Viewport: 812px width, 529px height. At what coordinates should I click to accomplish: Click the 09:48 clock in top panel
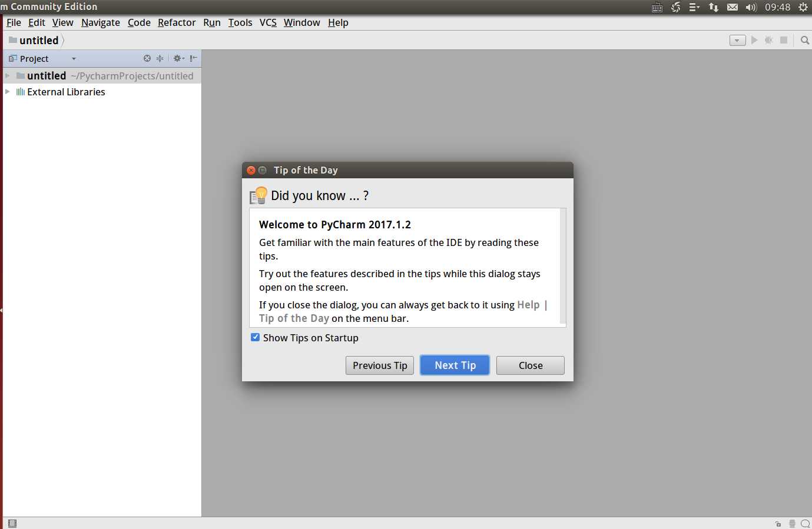(777, 7)
